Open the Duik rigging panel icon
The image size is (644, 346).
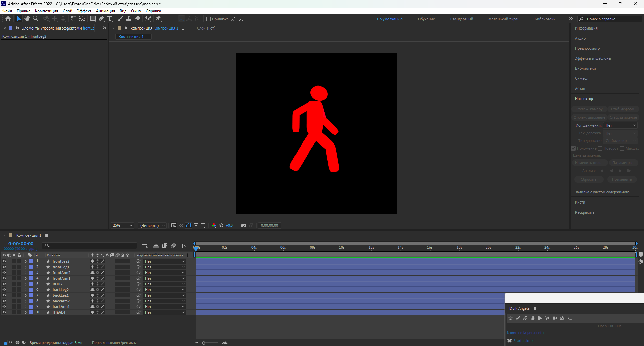click(x=511, y=319)
